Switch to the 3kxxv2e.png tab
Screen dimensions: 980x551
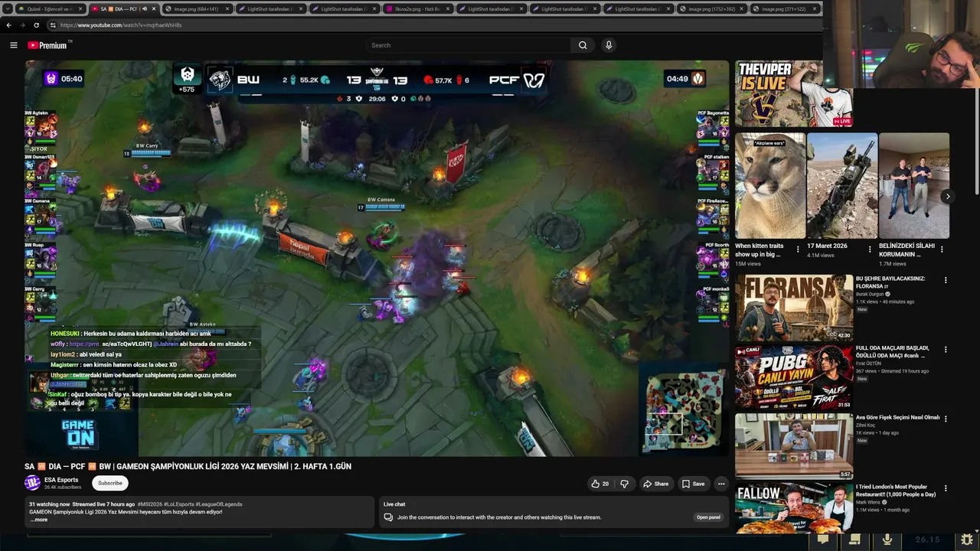[418, 9]
